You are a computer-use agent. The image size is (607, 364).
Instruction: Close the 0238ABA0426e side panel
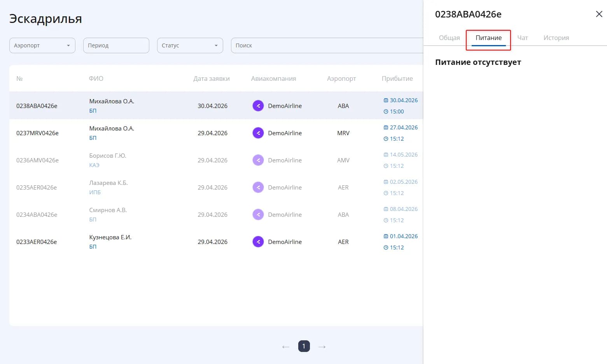[599, 14]
